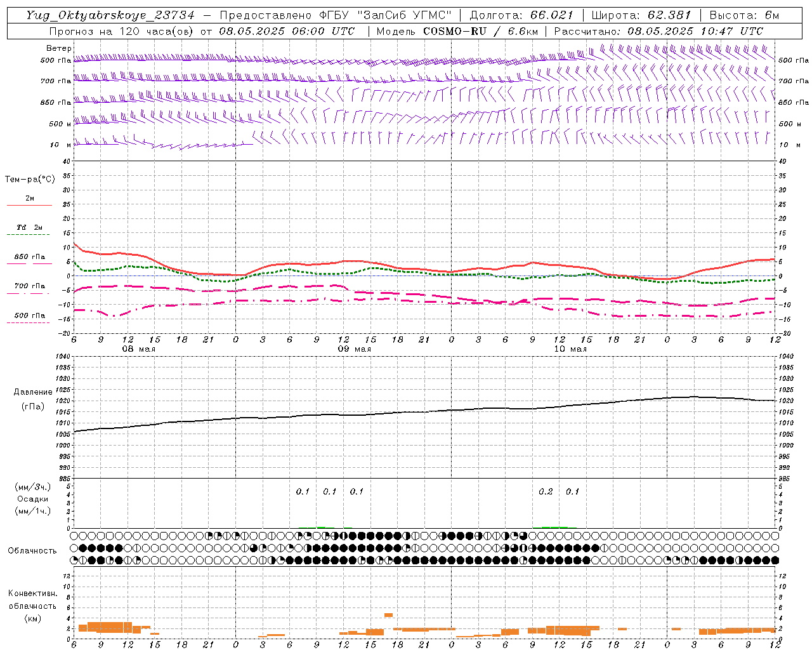Click the Конвективн. label

32,594
